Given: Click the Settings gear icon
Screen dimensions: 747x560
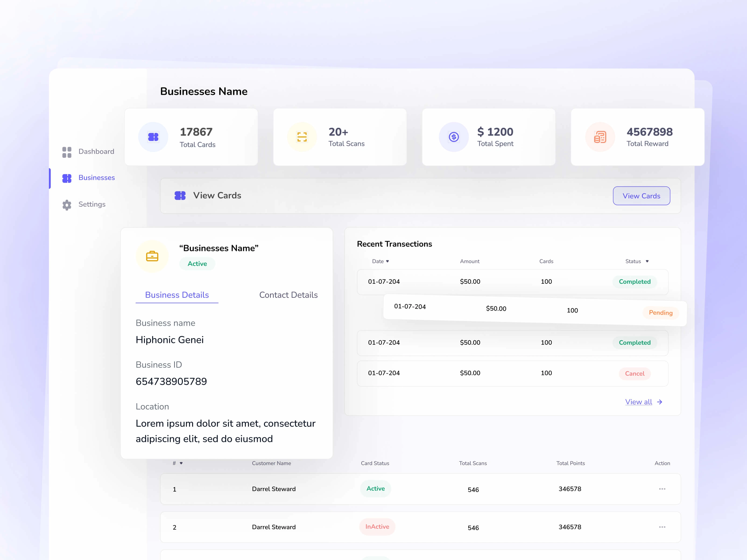Looking at the screenshot, I should [67, 205].
